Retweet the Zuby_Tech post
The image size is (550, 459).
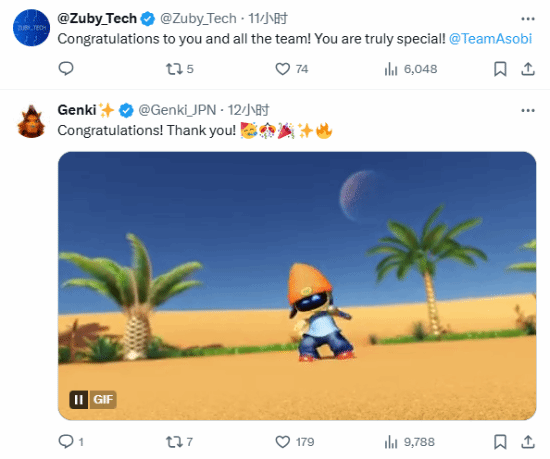(179, 69)
